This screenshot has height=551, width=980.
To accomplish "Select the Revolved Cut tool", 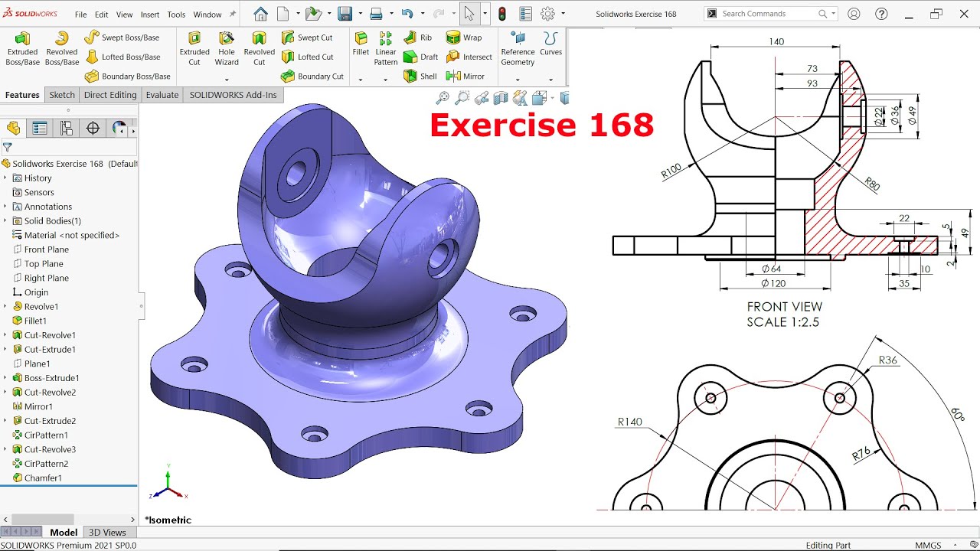I will coord(260,49).
